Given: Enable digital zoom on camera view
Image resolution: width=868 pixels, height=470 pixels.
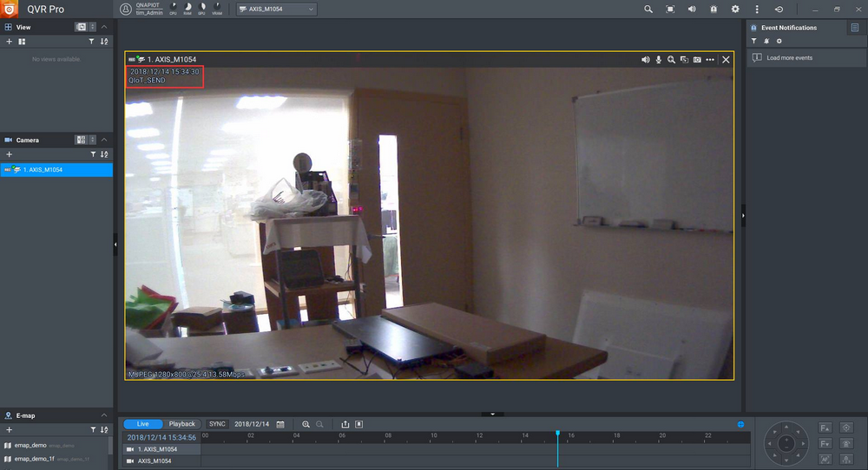Looking at the screenshot, I should 671,59.
